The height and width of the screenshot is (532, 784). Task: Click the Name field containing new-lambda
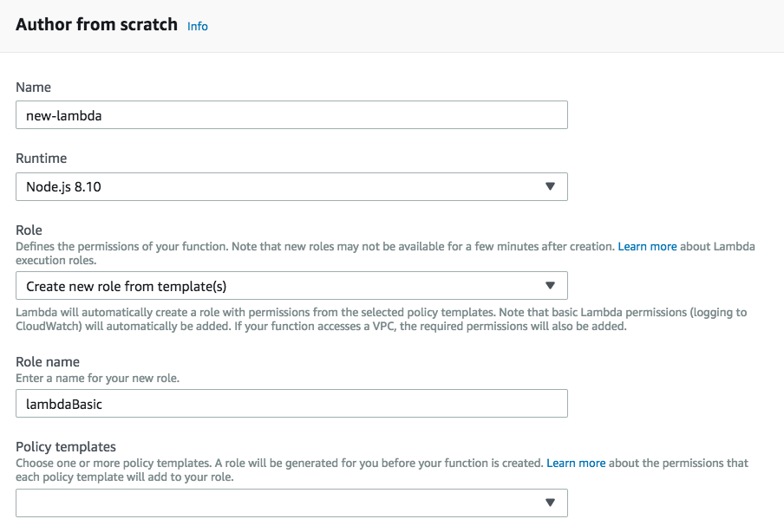click(291, 115)
